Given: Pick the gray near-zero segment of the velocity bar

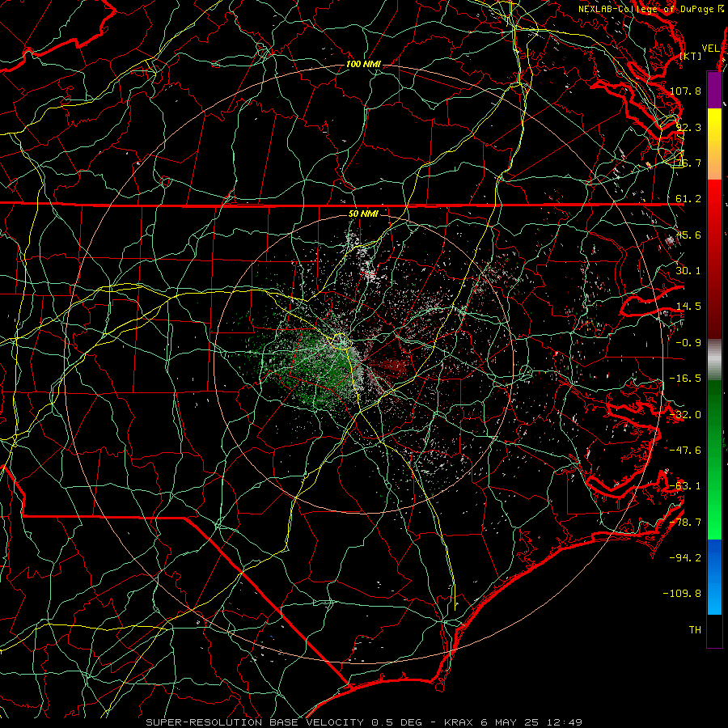Looking at the screenshot, I should pos(714,360).
